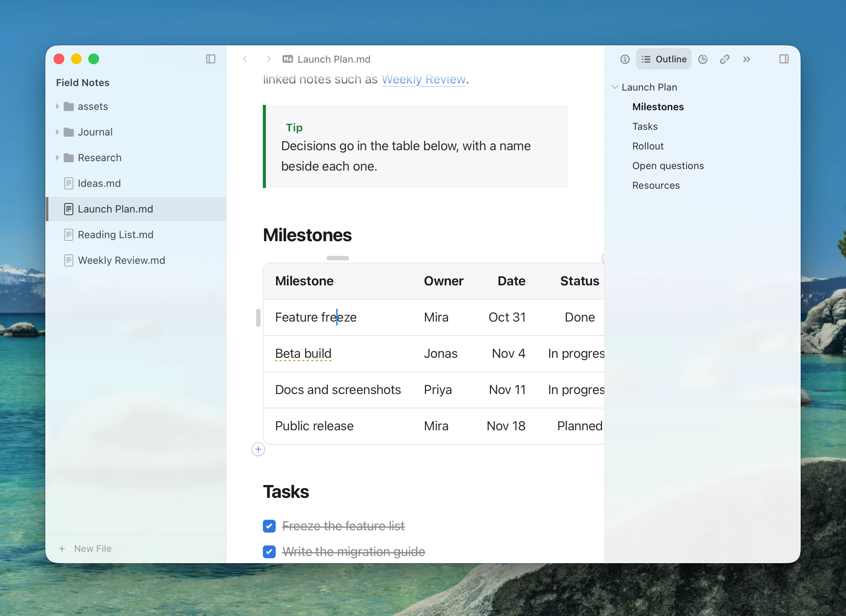Open the backlinks chain icon
The width and height of the screenshot is (846, 616).
724,59
